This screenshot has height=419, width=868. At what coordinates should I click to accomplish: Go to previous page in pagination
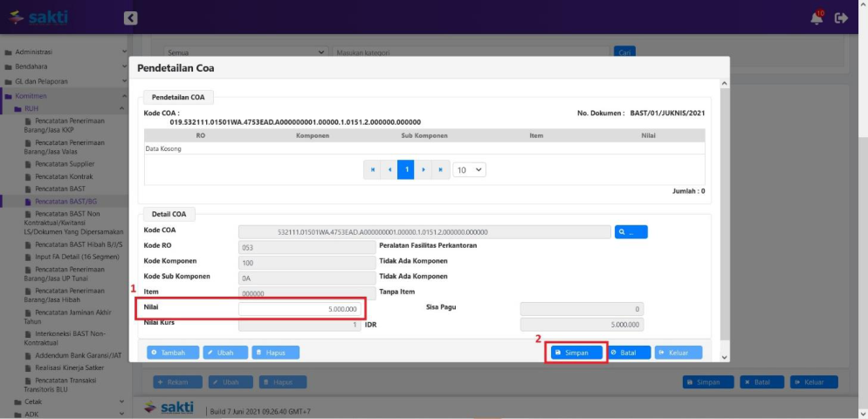[389, 169]
